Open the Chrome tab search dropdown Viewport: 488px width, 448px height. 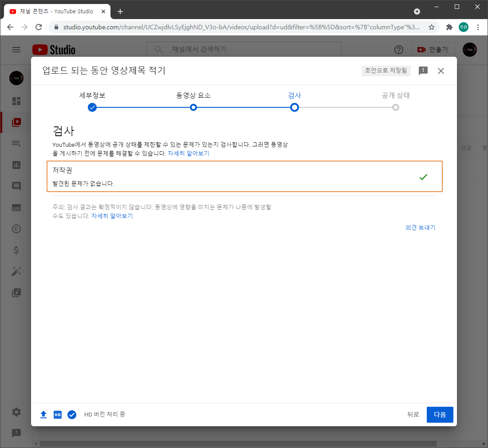coord(417,12)
